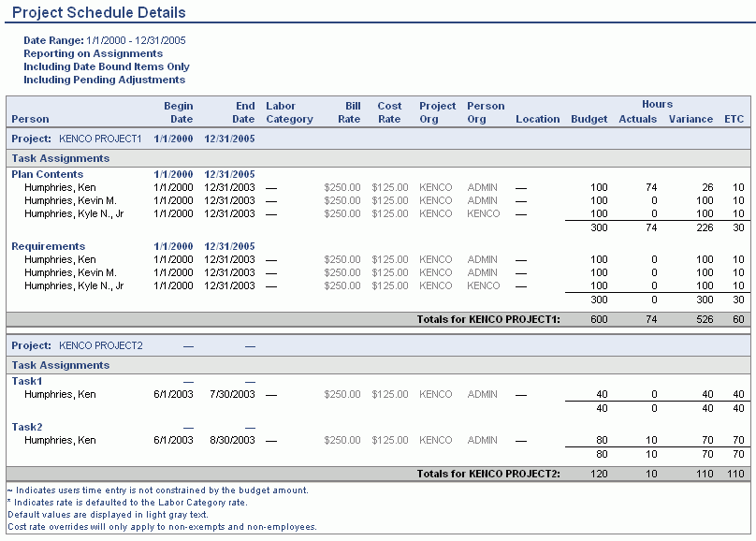
Task: Select "Humphries, Kevin M." under Requirements
Action: (x=70, y=272)
